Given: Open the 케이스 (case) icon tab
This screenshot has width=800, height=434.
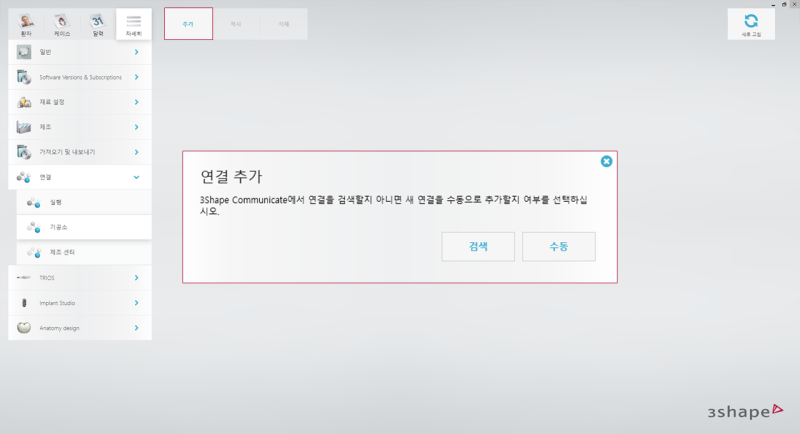Looking at the screenshot, I should 62,24.
